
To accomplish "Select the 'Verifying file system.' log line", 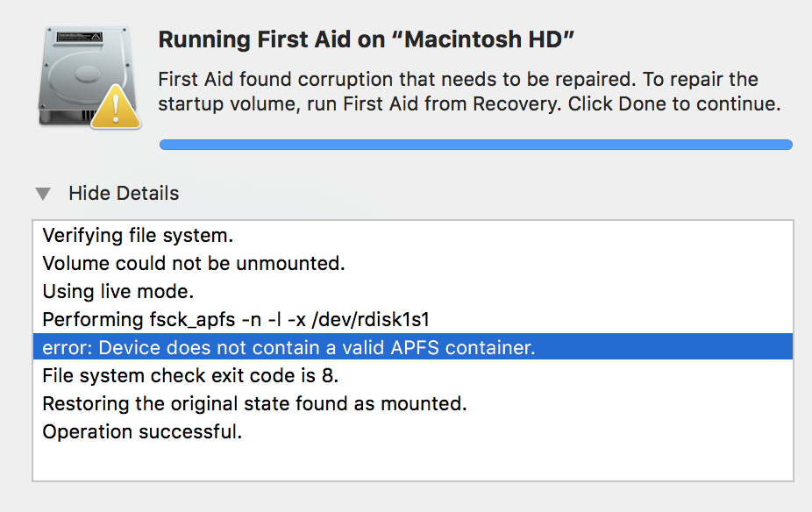I will click(x=413, y=236).
